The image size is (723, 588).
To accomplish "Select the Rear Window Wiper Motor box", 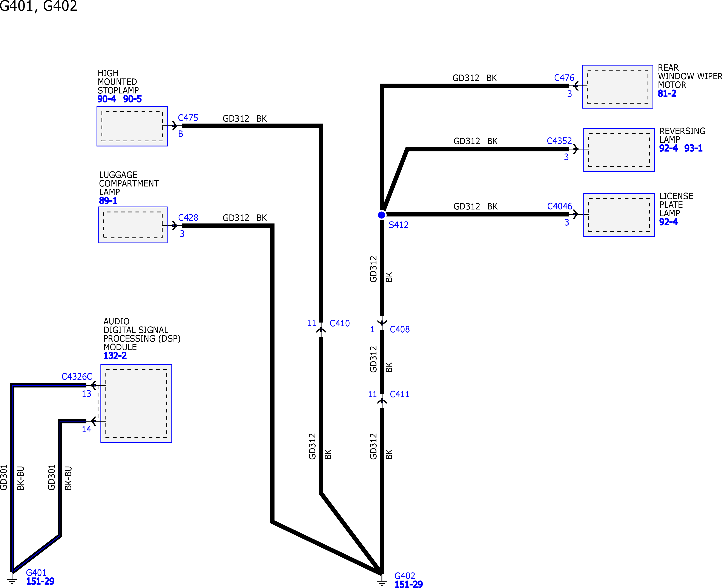I will pyautogui.click(x=618, y=87).
